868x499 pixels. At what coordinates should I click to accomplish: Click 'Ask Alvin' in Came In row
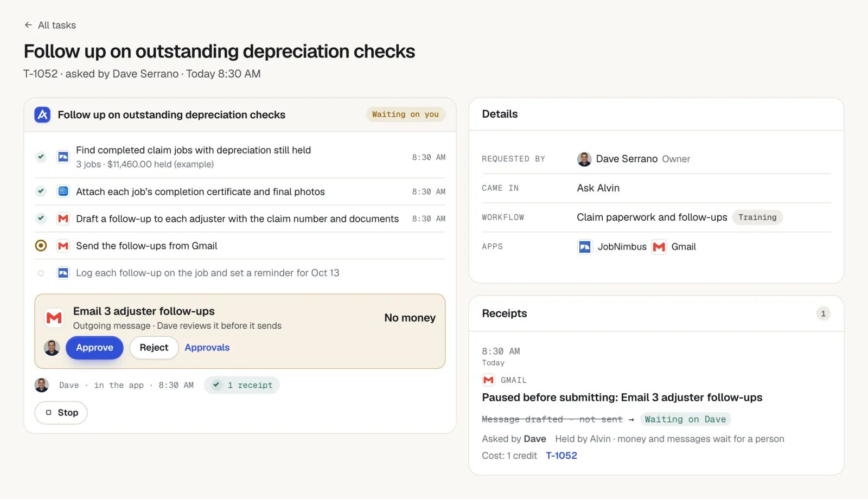pos(598,188)
